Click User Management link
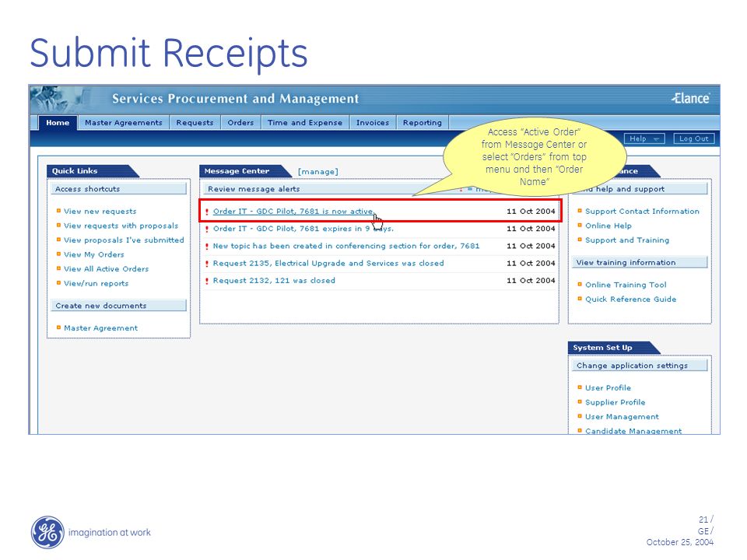Viewport: 747px width, 560px height. click(x=622, y=417)
